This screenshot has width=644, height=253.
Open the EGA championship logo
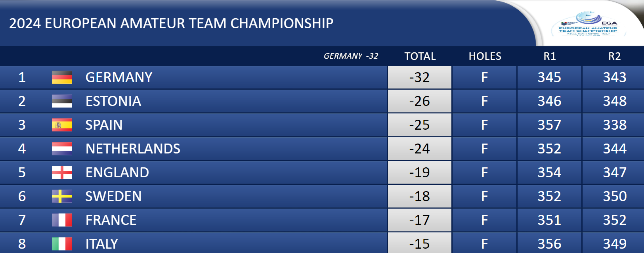[x=588, y=23]
